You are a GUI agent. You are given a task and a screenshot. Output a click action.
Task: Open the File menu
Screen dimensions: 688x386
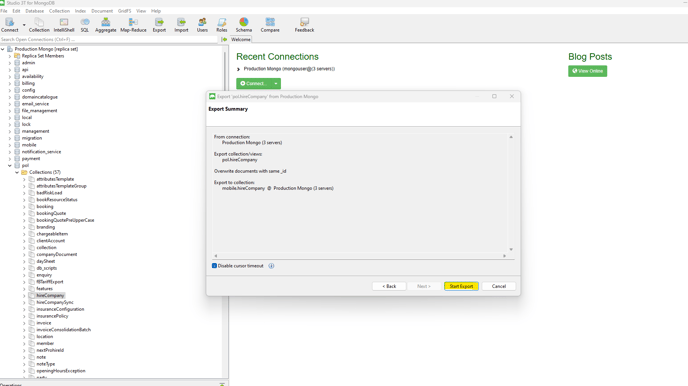pos(4,11)
